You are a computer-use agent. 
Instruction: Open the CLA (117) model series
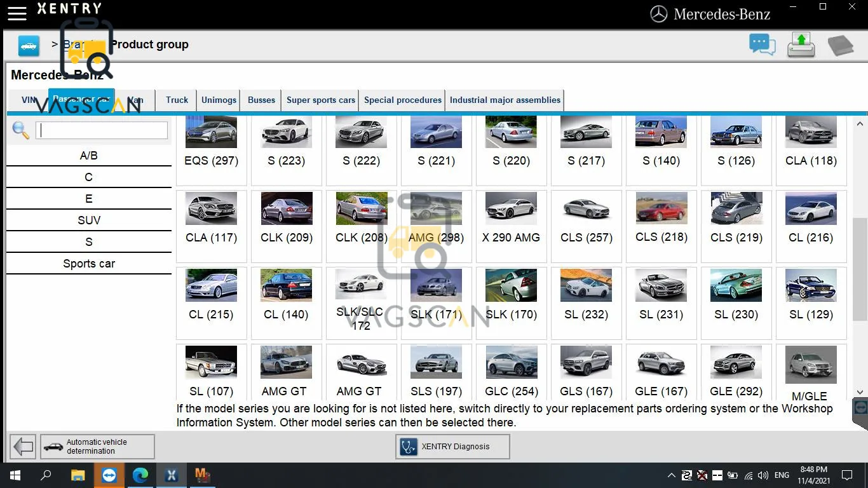[x=212, y=226]
